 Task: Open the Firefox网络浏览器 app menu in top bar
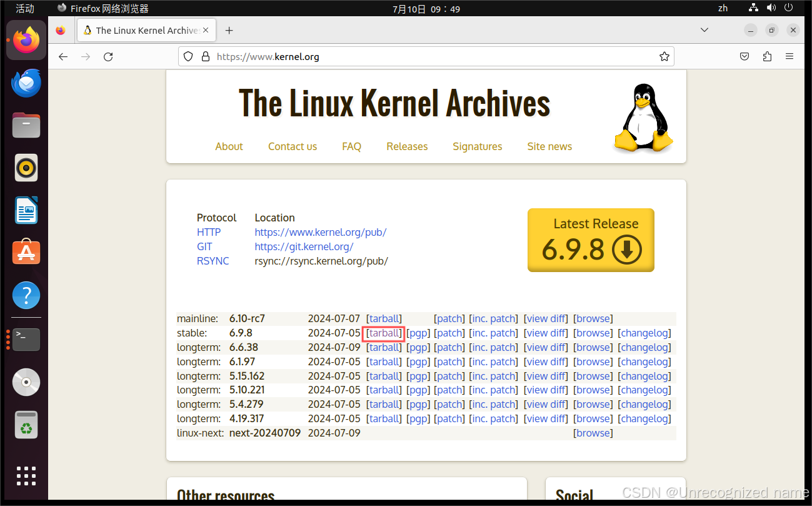pos(103,9)
